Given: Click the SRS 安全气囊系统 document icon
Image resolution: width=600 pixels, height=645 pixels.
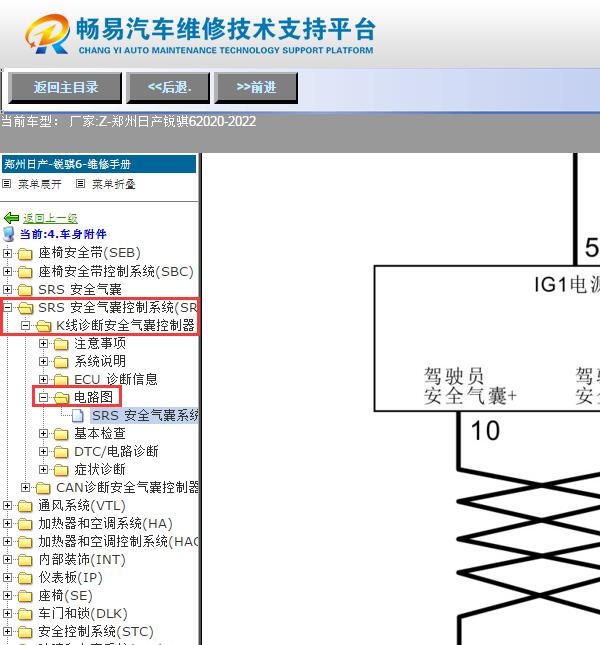Looking at the screenshot, I should 78,416.
